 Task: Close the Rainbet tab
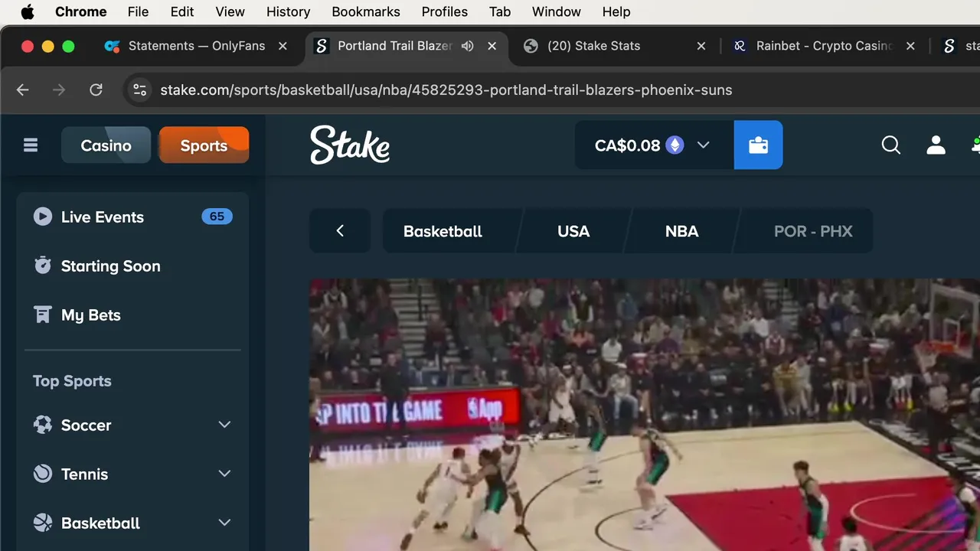click(910, 46)
